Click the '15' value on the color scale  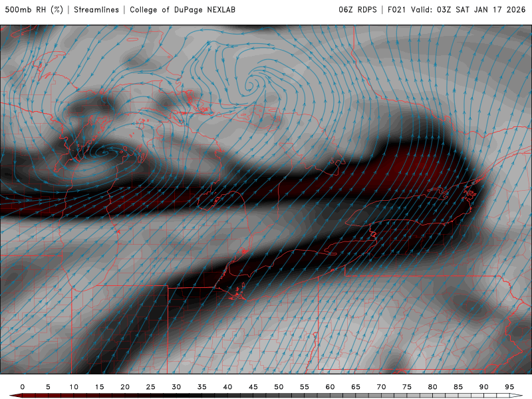point(99,387)
